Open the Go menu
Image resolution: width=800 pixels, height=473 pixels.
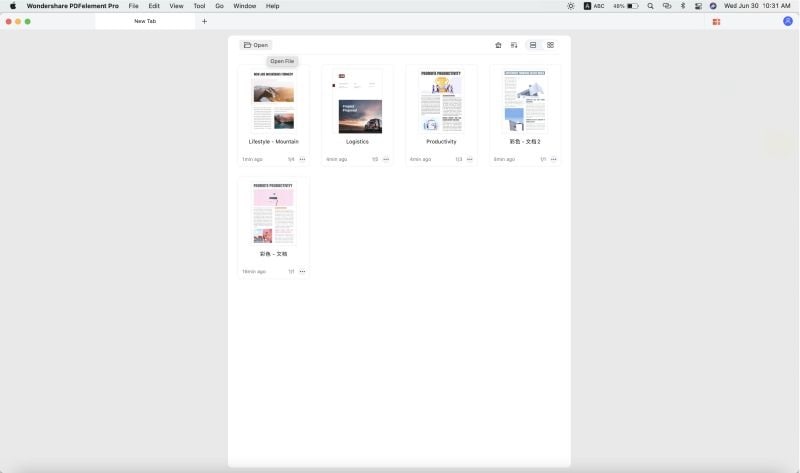pos(219,6)
